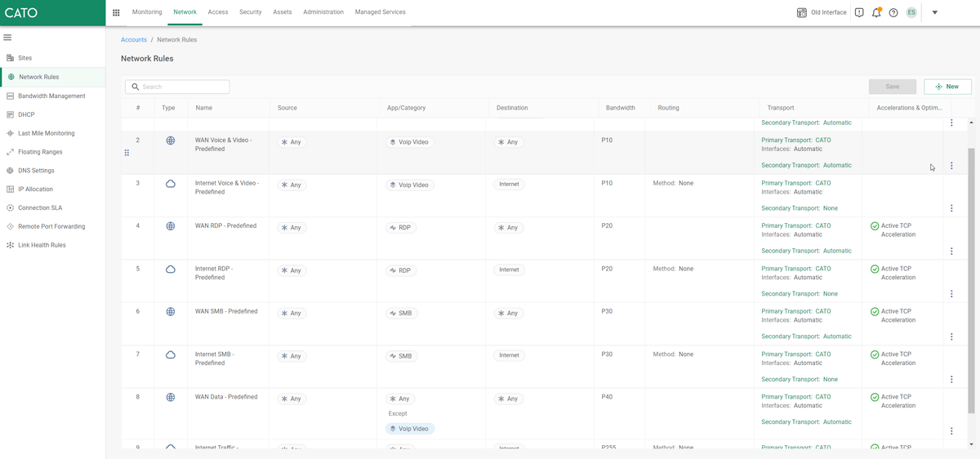
Task: Click the RDP app chip in rule 4
Action: (x=401, y=228)
